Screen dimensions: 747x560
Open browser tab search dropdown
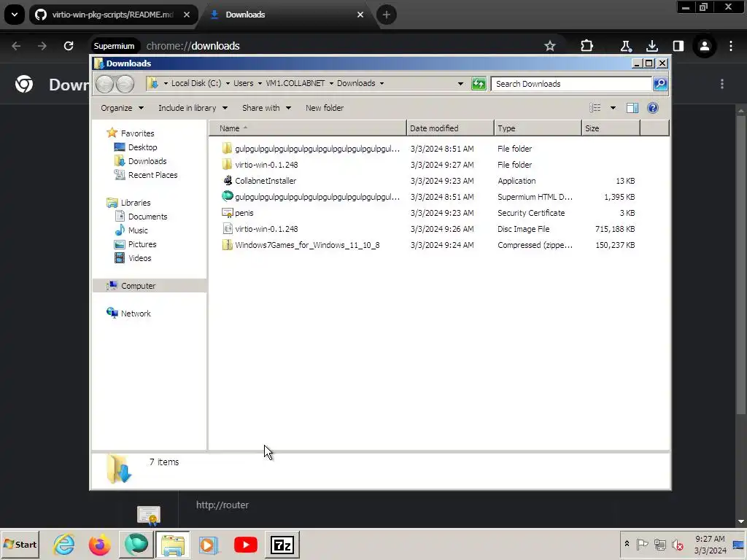[15, 15]
